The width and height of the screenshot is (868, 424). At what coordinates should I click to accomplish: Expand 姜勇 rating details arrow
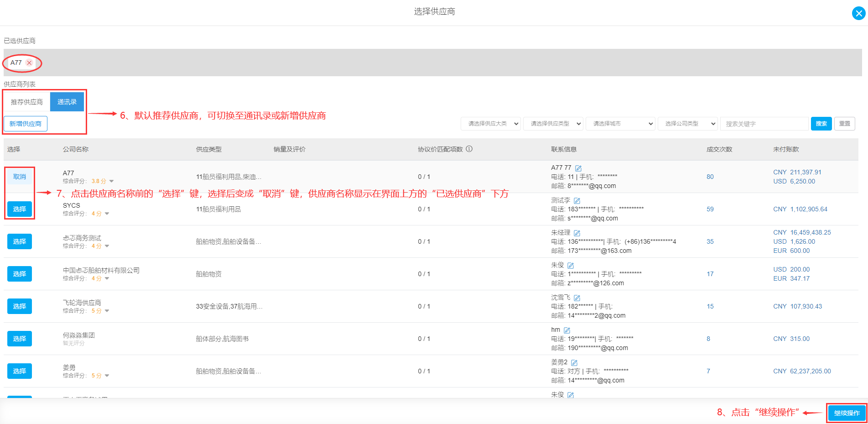pos(107,376)
